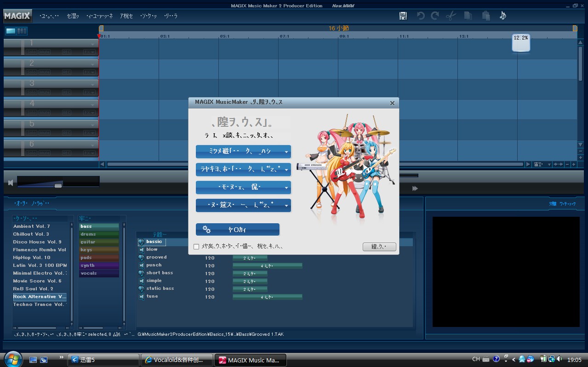This screenshot has height=367, width=588.
Task: Expand the first blue dialog button's dropdown arrow
Action: 286,152
